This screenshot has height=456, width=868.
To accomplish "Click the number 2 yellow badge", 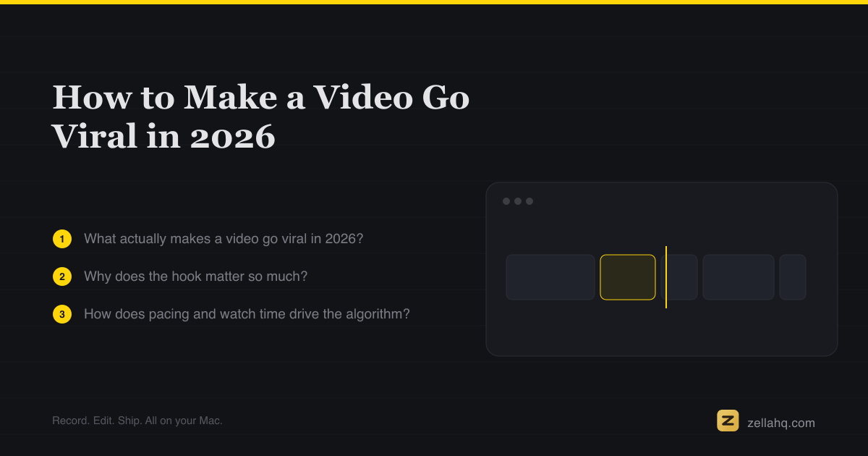I will click(x=62, y=276).
